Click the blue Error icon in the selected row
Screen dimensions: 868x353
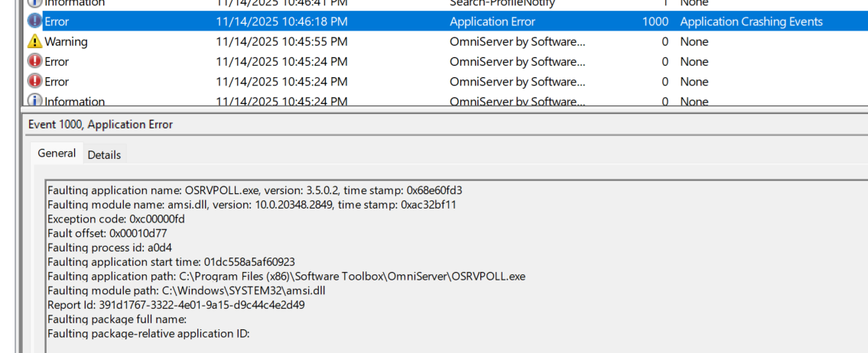click(x=34, y=21)
